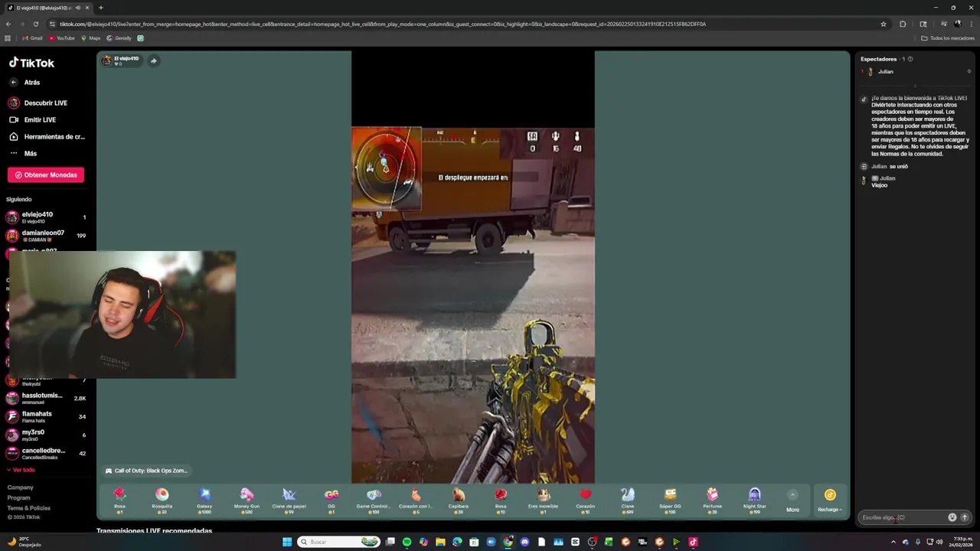Open the Maps bookmark
The height and width of the screenshot is (551, 980).
[91, 38]
